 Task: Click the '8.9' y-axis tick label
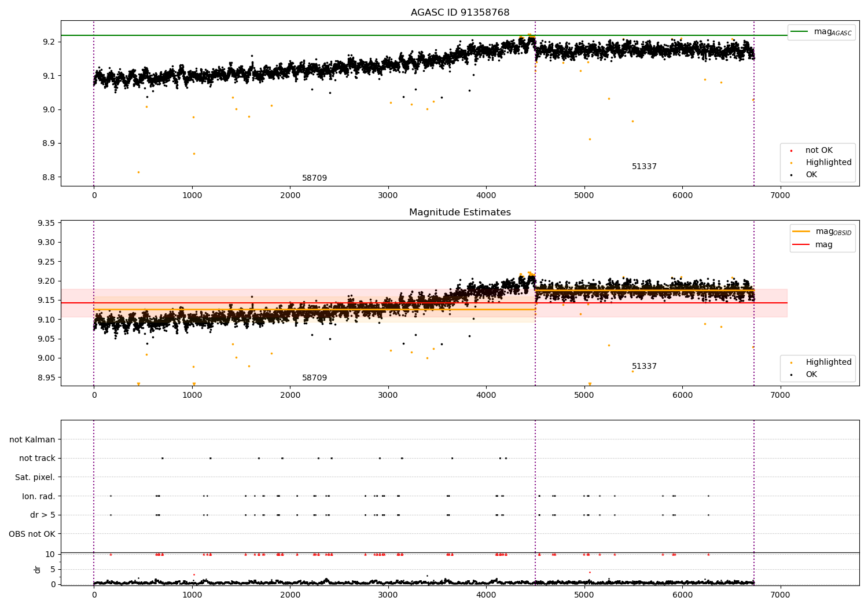49,144
